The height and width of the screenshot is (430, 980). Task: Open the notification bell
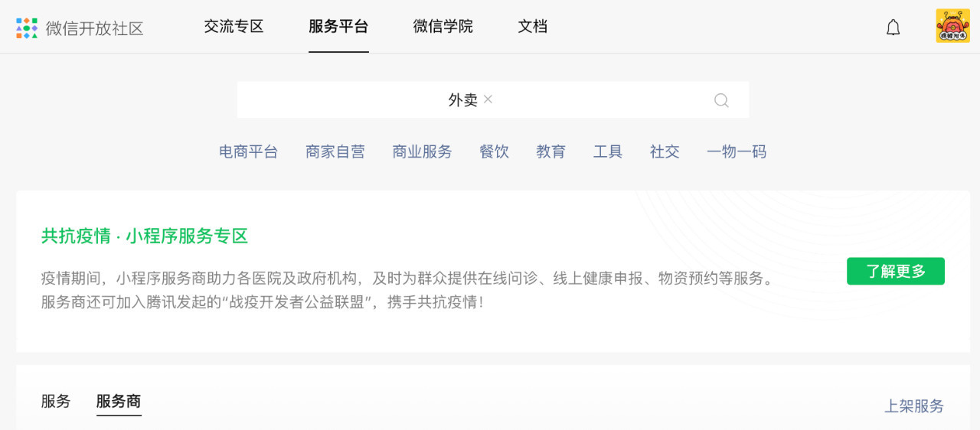tap(893, 28)
